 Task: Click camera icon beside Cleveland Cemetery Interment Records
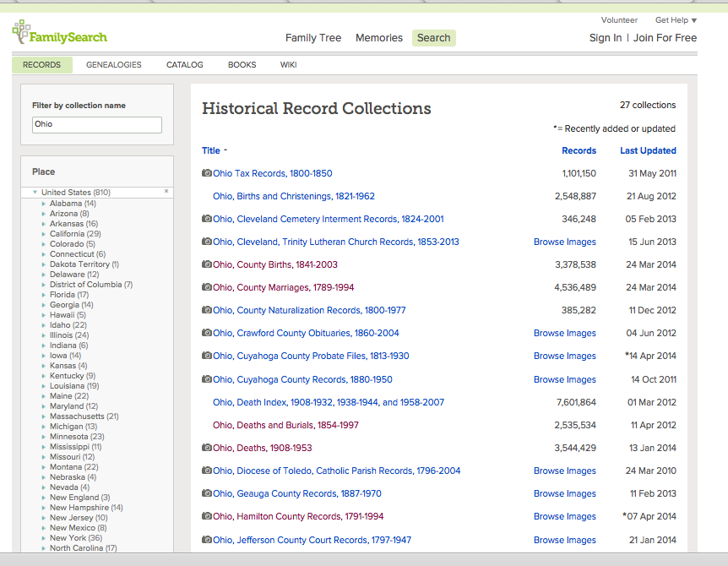tap(207, 219)
